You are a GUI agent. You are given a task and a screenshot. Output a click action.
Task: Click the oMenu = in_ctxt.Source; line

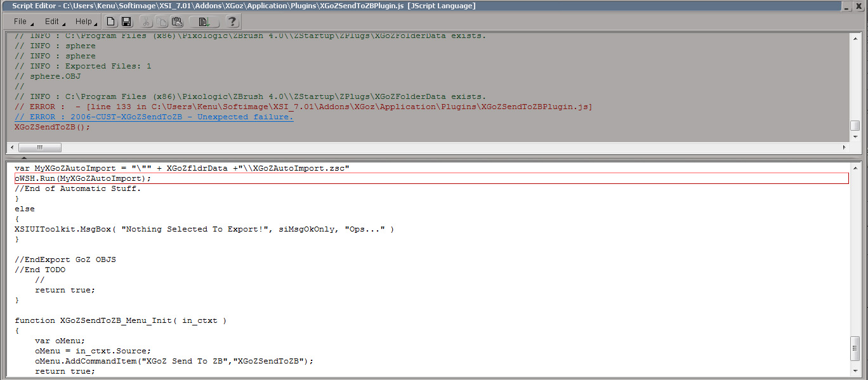point(93,351)
